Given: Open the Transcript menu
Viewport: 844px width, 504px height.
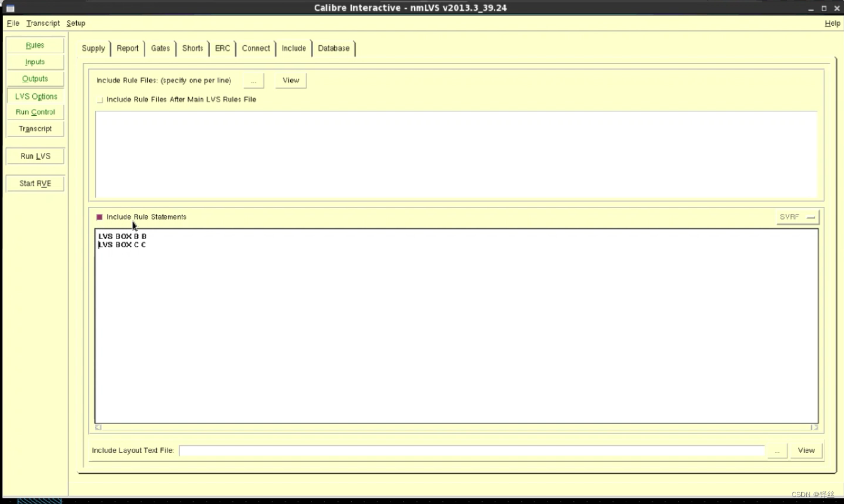Looking at the screenshot, I should pos(43,23).
